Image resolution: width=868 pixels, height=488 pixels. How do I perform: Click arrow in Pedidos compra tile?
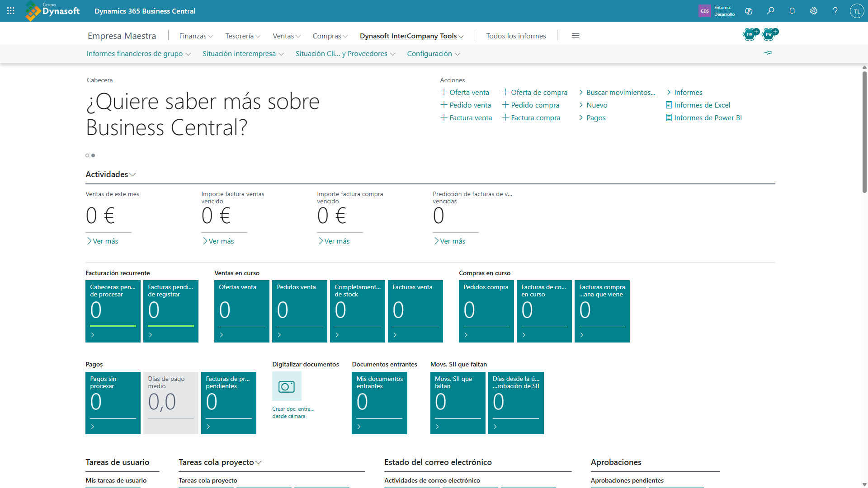pyautogui.click(x=466, y=335)
